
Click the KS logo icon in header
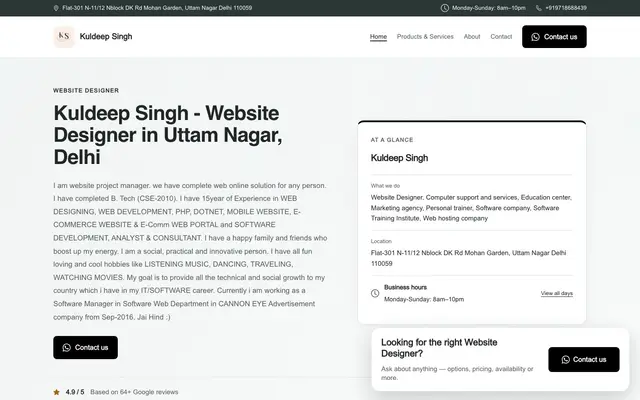[x=64, y=37]
